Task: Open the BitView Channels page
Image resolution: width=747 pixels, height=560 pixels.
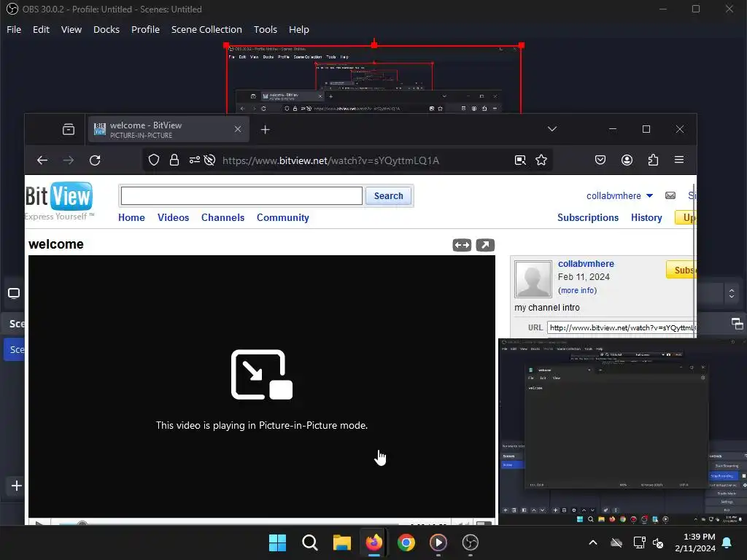Action: click(x=223, y=217)
